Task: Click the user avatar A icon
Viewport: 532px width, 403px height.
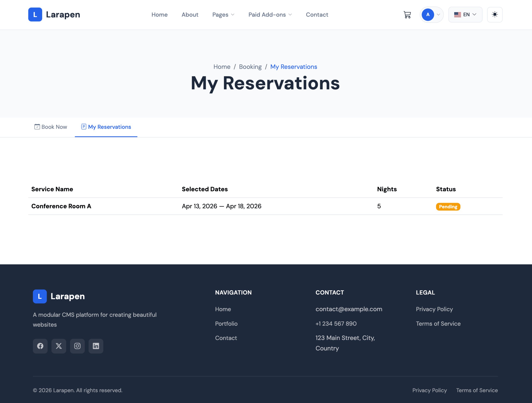Action: (x=428, y=15)
